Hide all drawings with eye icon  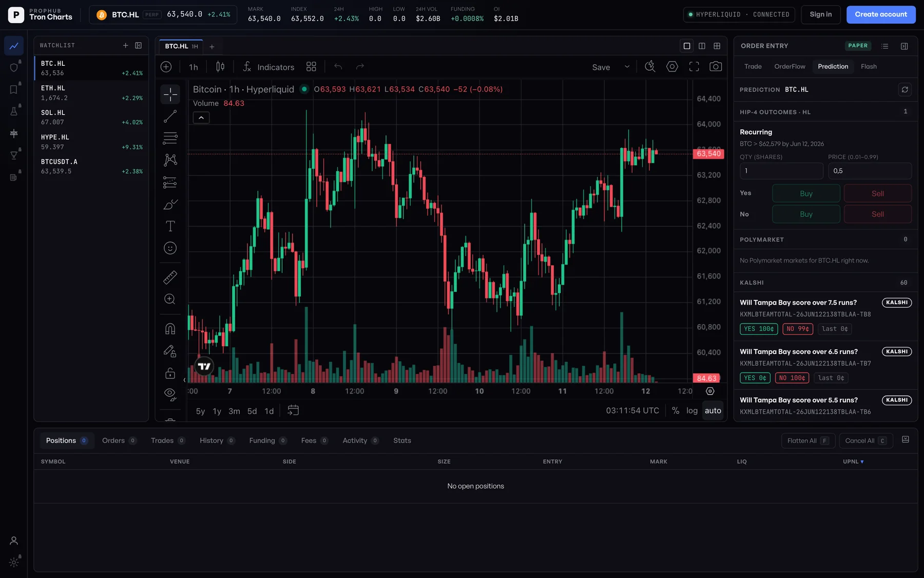coord(170,395)
